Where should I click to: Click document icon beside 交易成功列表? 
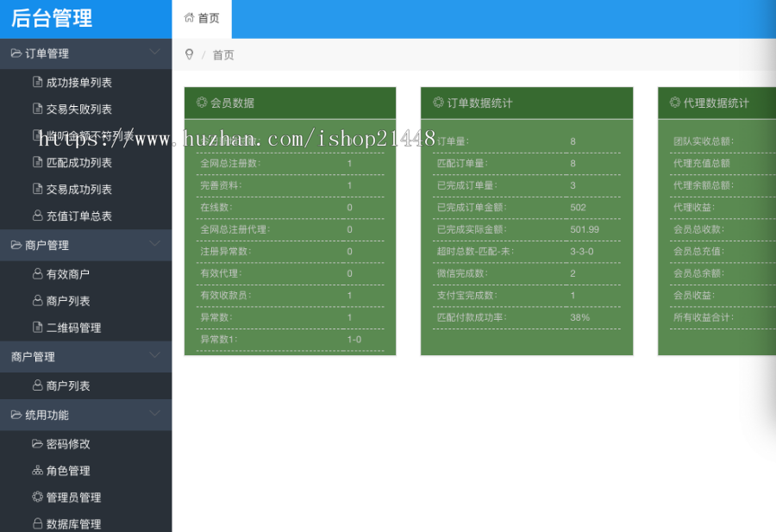[x=38, y=189]
